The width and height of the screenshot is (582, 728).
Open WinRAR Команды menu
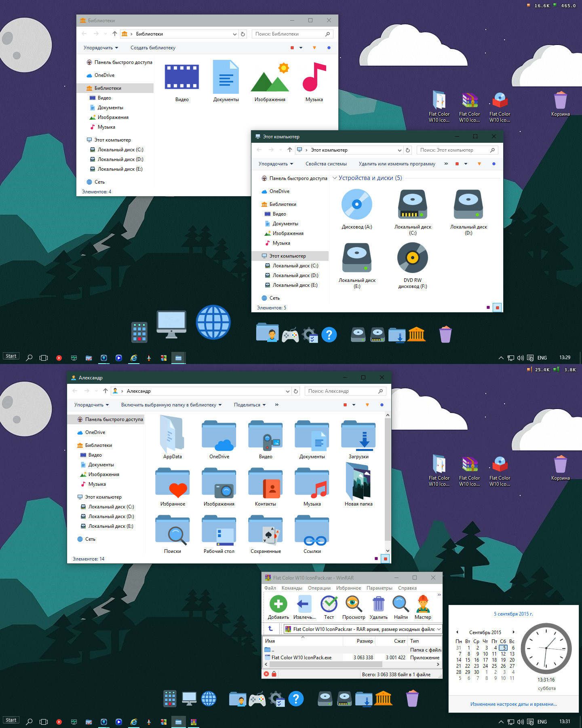[x=292, y=588]
